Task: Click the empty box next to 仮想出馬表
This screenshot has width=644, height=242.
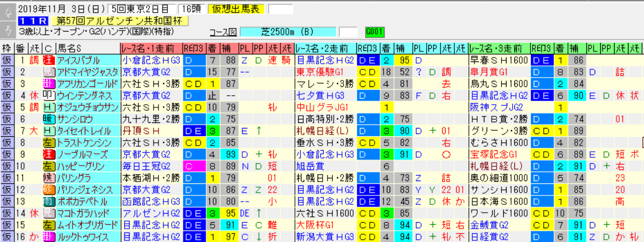Action: (280, 9)
